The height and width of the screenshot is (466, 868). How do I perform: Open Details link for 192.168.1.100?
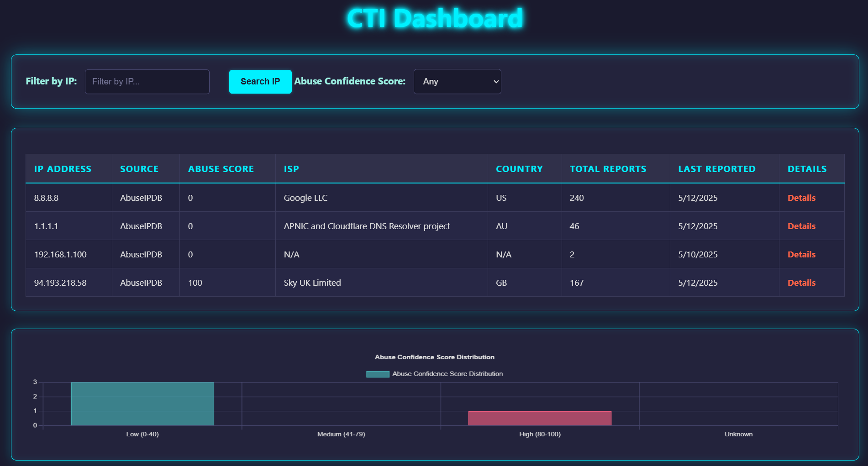pos(801,254)
